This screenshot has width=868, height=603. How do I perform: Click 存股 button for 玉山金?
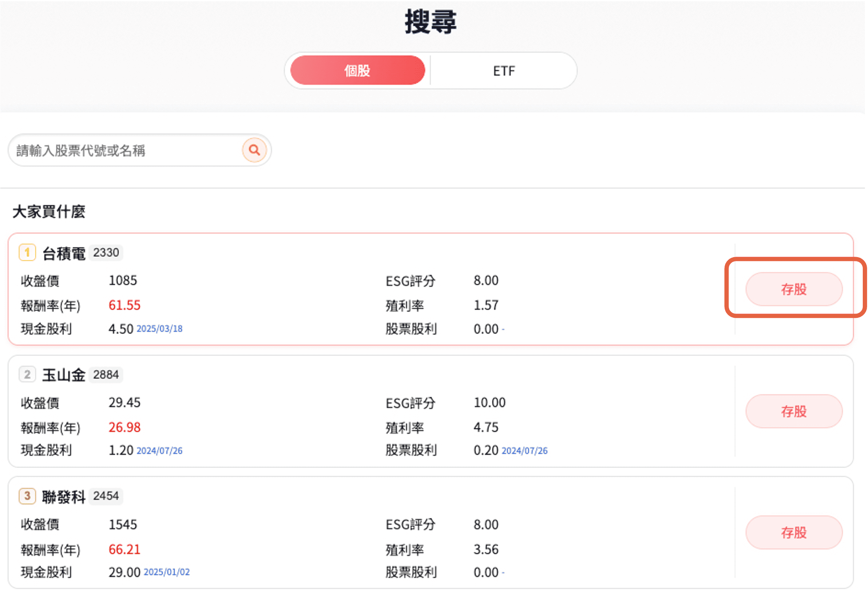click(x=794, y=411)
